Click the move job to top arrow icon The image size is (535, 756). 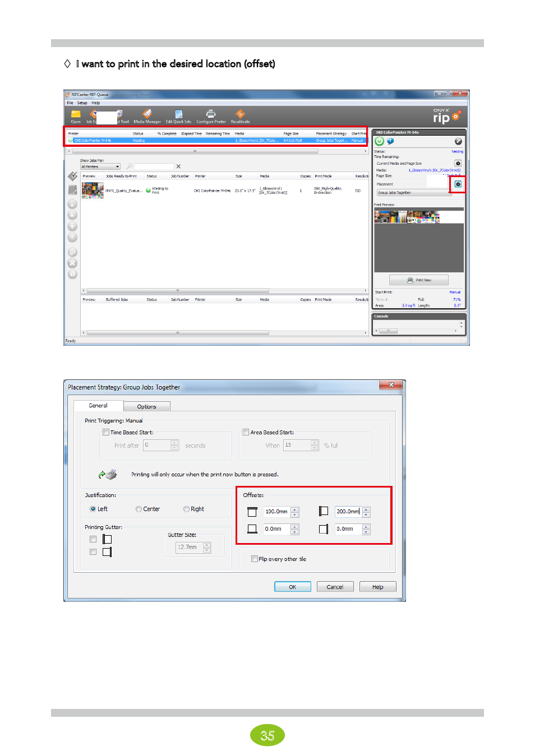coord(72,204)
